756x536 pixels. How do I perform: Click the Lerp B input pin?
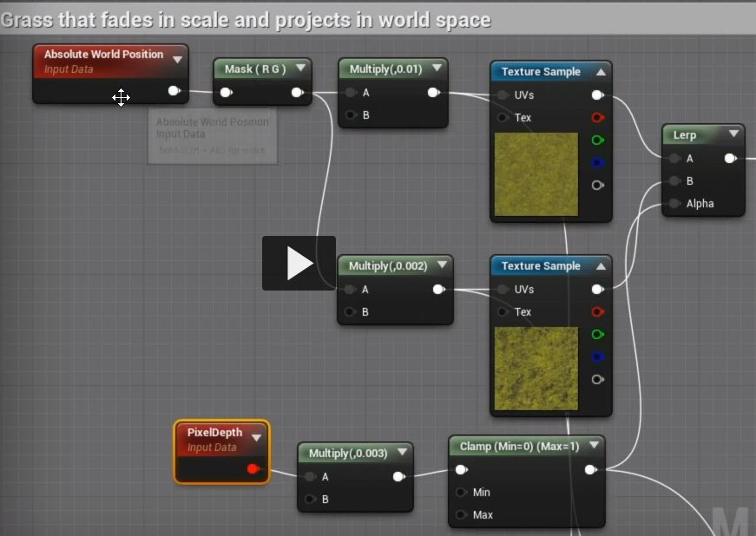point(675,180)
